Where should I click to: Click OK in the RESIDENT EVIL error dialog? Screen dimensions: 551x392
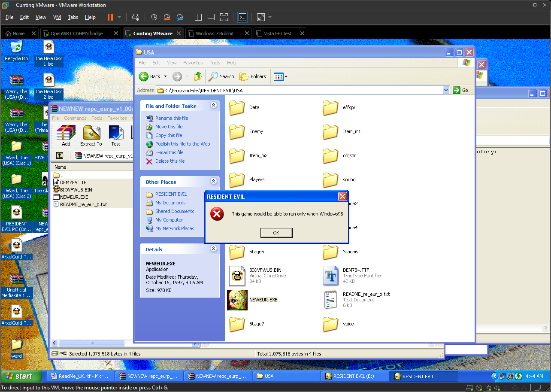(276, 233)
